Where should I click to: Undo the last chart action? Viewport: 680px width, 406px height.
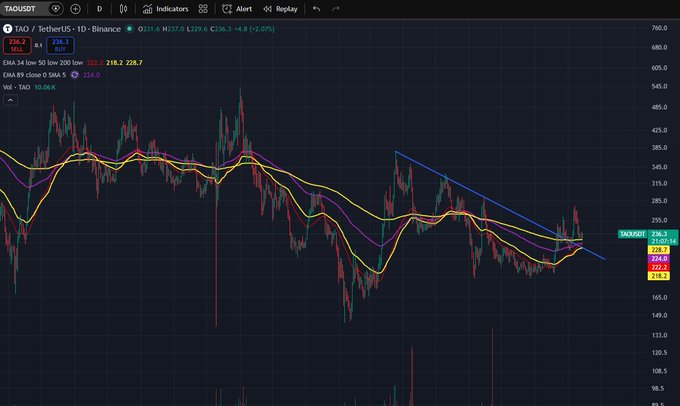[316, 9]
